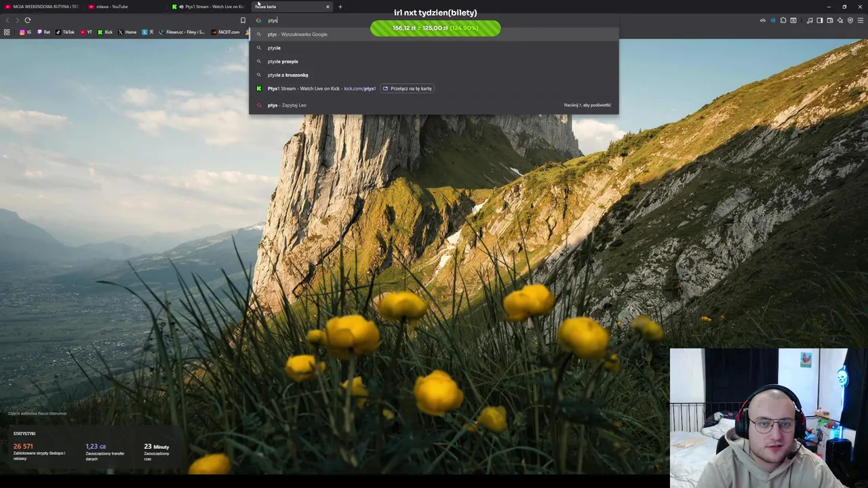Switch to Ptys1 Stream Kick tab

click(x=209, y=7)
